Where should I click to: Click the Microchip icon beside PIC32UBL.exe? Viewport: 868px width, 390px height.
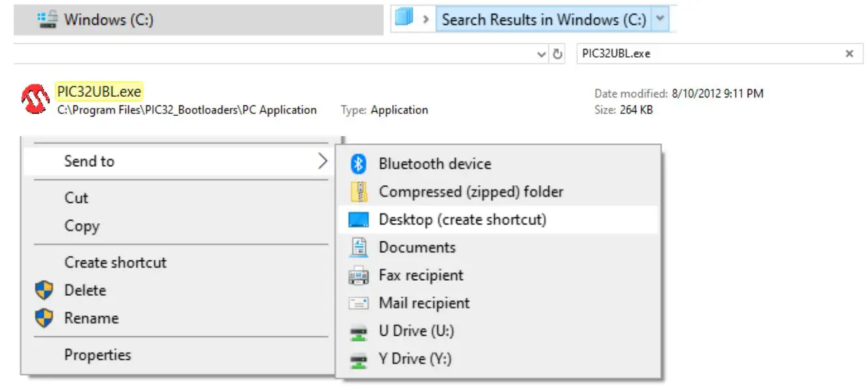pos(37,98)
